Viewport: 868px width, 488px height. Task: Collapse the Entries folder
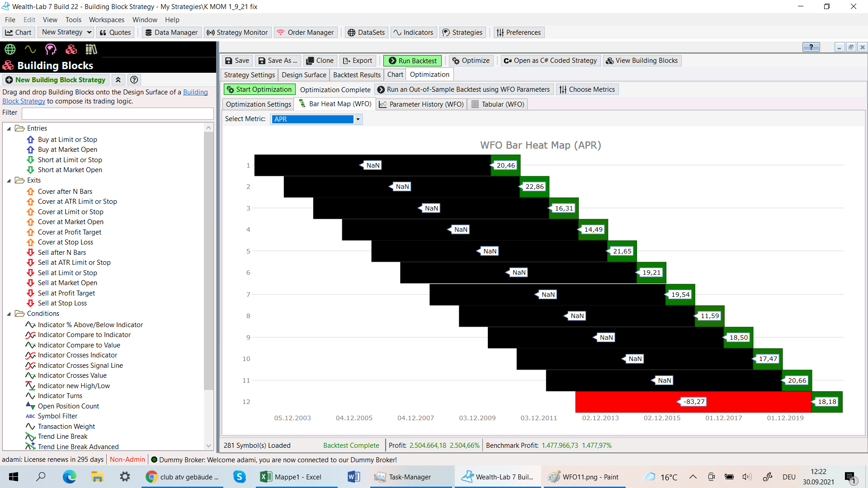9,129
